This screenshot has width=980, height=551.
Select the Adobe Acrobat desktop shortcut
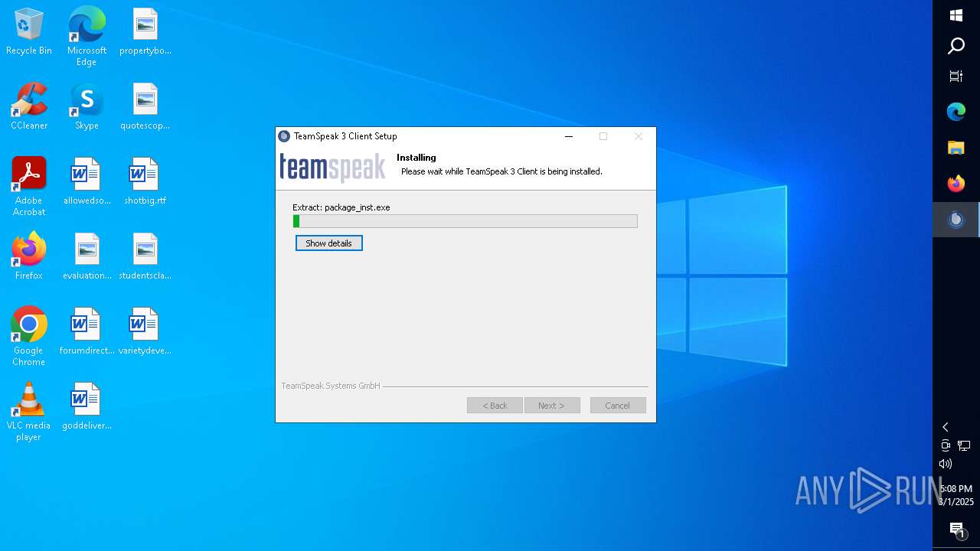tap(29, 187)
